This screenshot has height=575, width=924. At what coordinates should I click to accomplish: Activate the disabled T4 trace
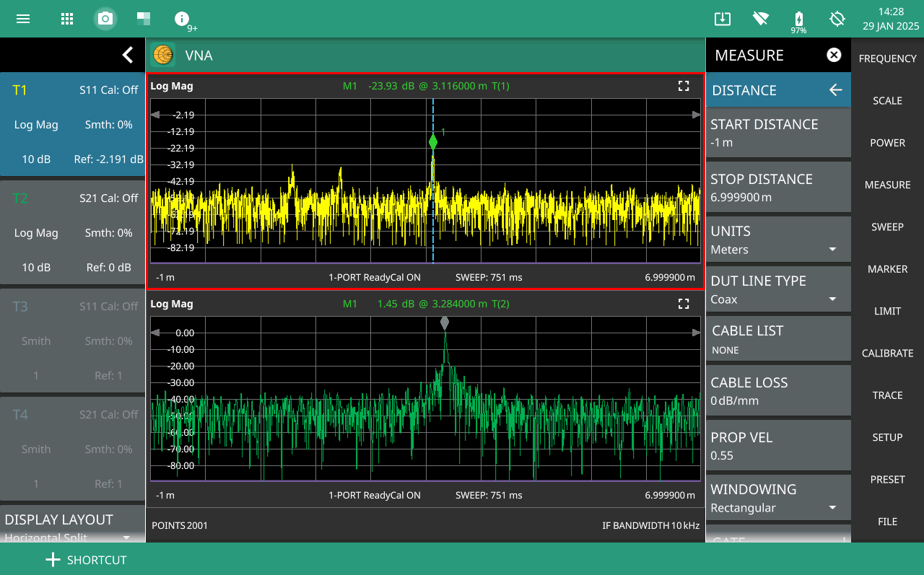coord(72,449)
